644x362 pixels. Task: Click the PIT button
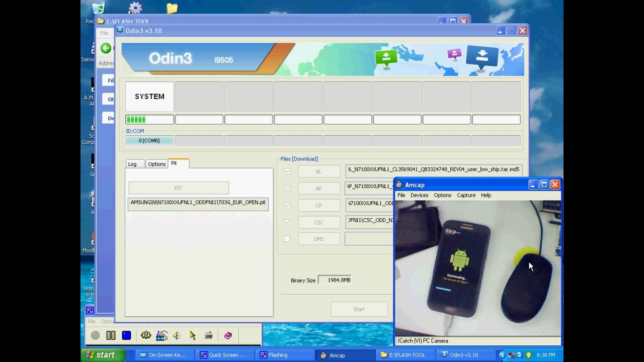pyautogui.click(x=179, y=188)
